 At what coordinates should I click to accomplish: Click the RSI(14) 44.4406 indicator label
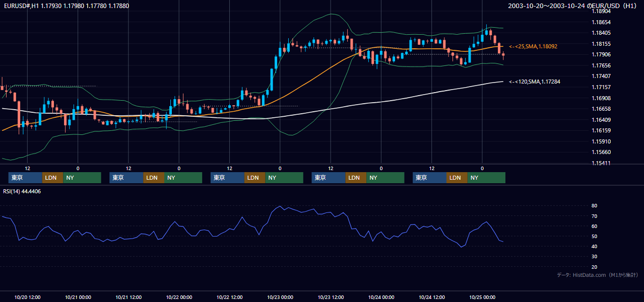click(22, 191)
